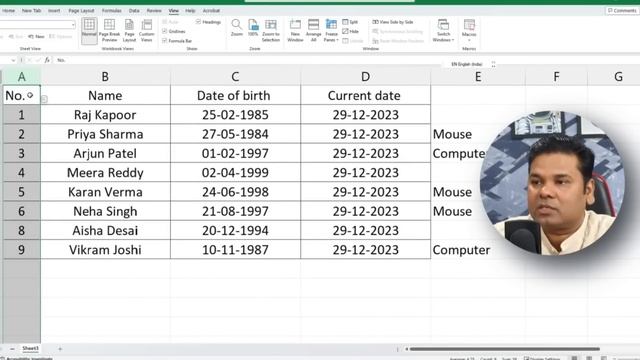Select column E header
The image size is (640, 360).
point(478,76)
